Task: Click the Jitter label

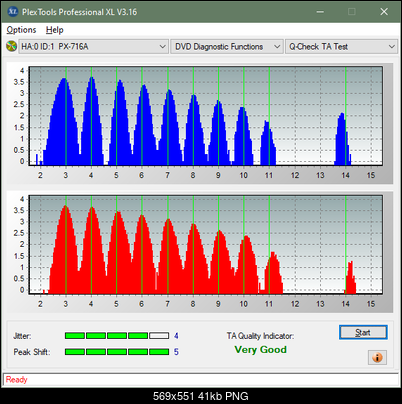Action: (x=22, y=336)
